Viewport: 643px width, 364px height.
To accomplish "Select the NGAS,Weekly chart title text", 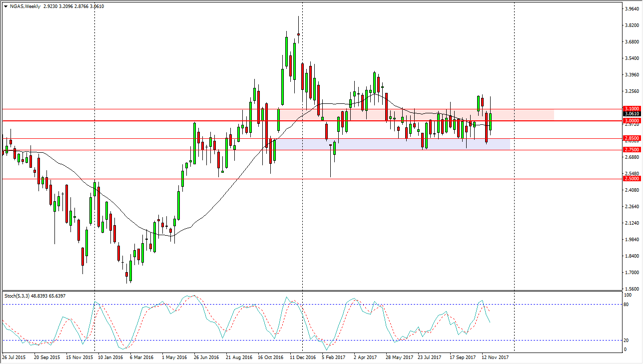I will tap(25, 5).
